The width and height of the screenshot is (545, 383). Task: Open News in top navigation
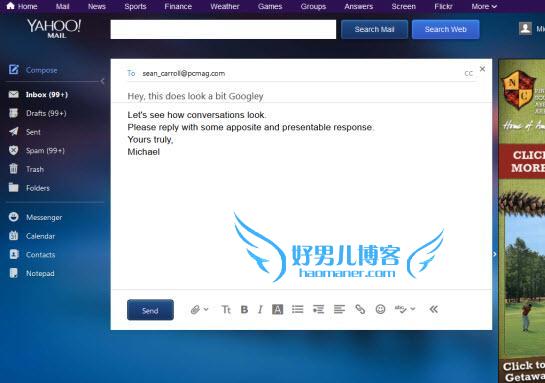(x=97, y=7)
